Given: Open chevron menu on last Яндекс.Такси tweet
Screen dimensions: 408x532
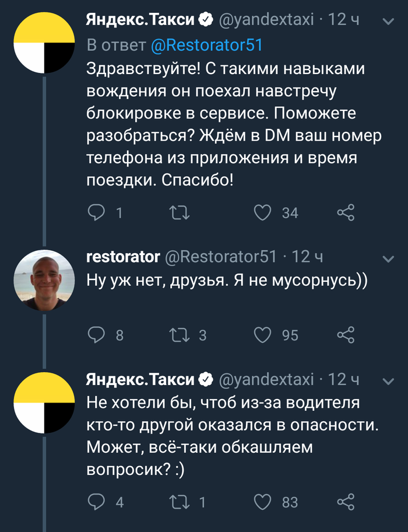Looking at the screenshot, I should pos(386,381).
